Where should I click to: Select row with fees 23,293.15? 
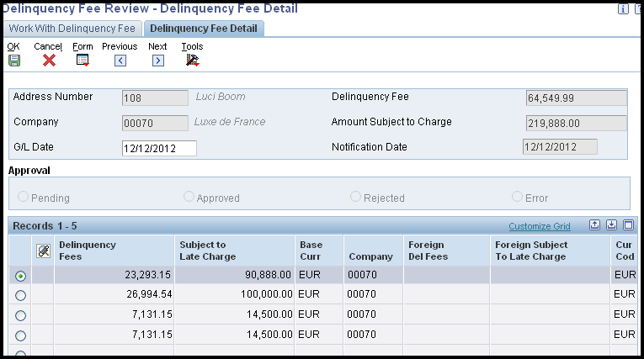tap(20, 276)
